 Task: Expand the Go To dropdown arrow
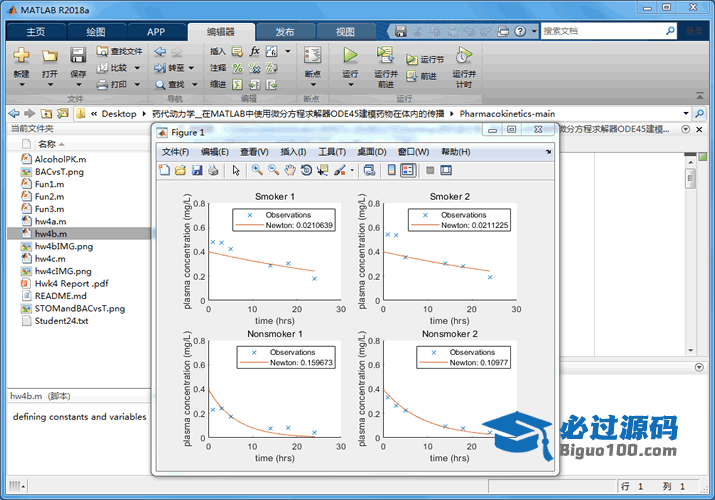191,68
